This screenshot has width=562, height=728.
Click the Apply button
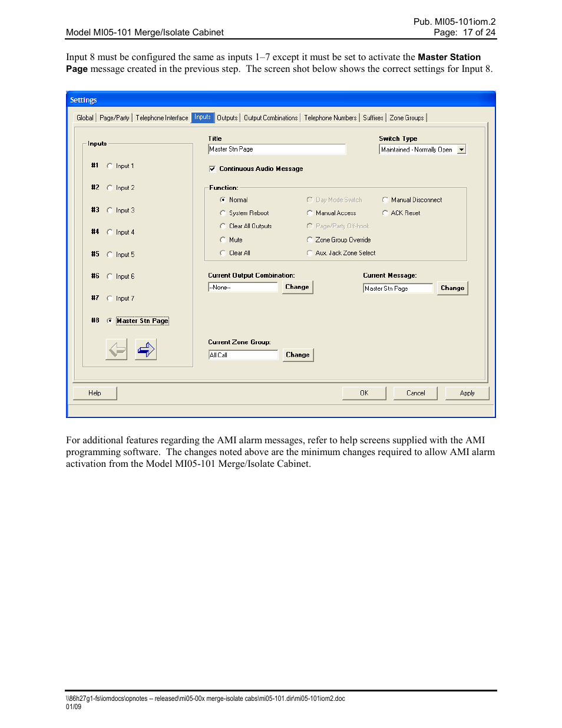pyautogui.click(x=467, y=393)
